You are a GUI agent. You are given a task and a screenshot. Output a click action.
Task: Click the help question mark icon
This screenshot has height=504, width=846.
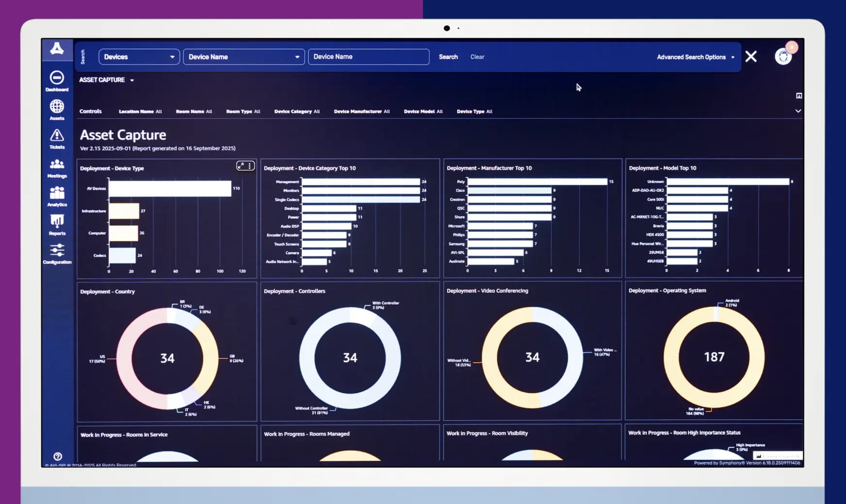[x=58, y=457]
